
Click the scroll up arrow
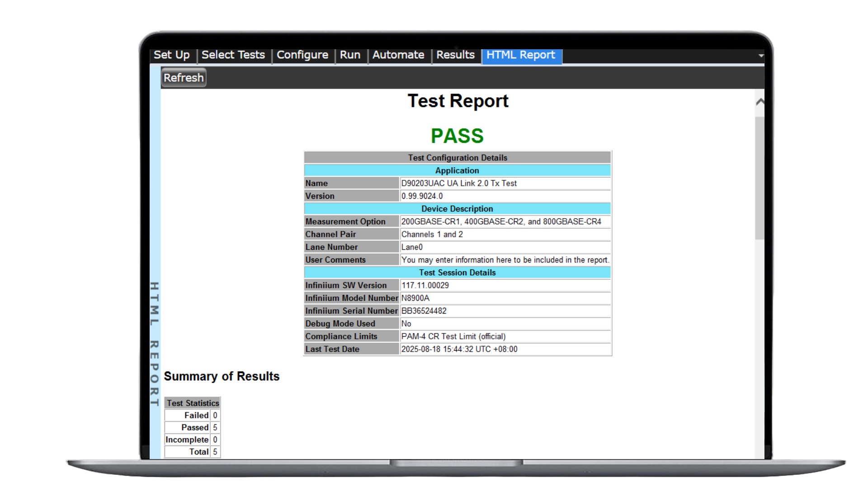click(760, 102)
